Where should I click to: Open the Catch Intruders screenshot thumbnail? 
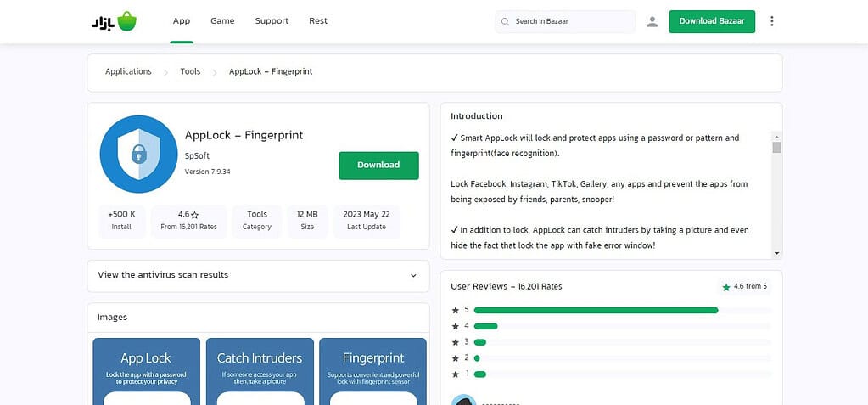260,371
